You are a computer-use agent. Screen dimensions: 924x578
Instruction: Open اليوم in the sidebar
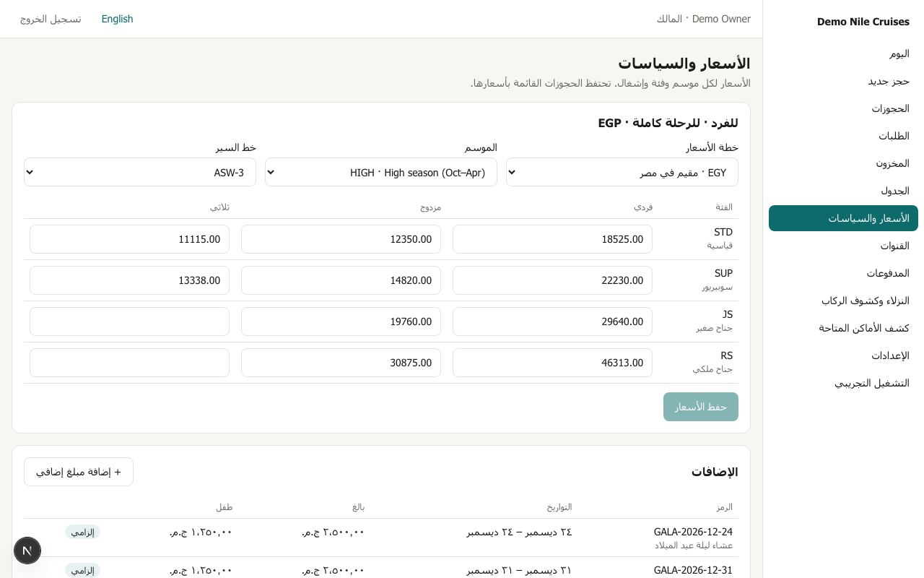[x=843, y=53]
